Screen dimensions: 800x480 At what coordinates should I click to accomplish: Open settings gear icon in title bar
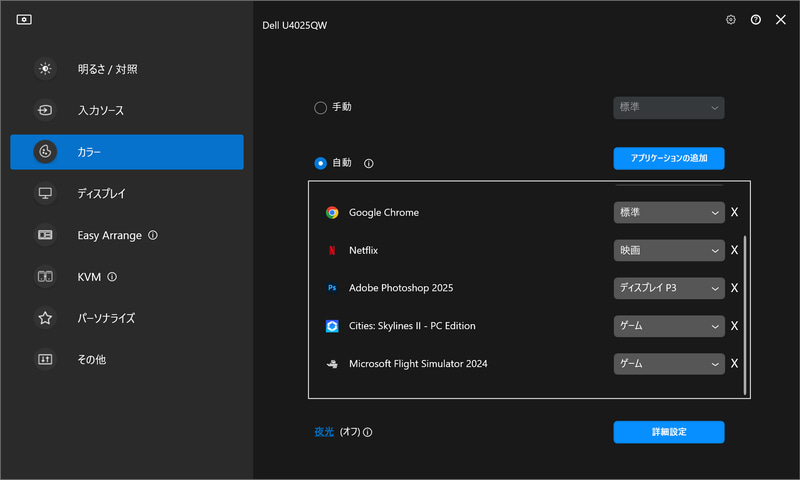coord(731,19)
